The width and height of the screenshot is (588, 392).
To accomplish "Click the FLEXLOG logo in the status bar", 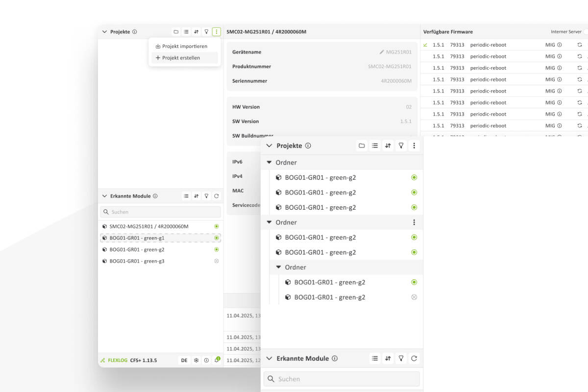I will click(114, 360).
